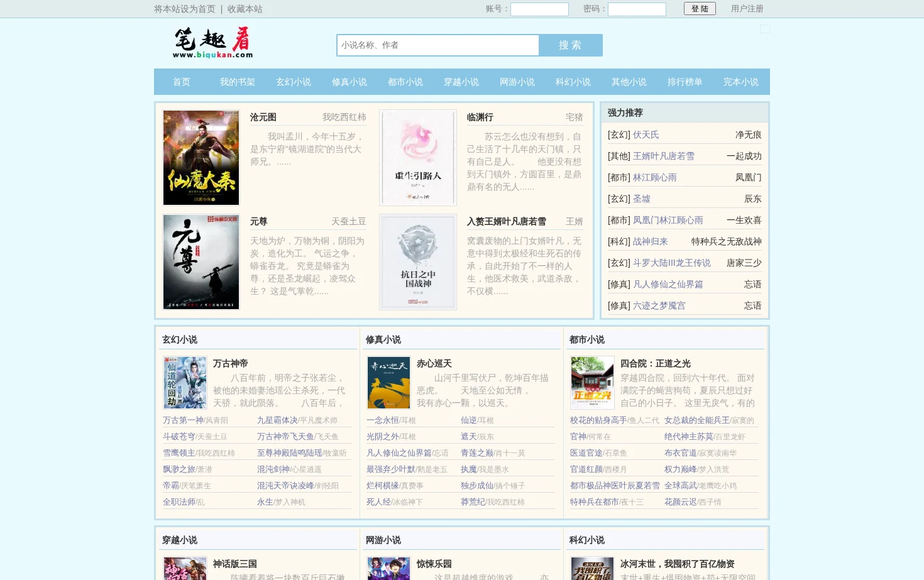Go to 首页 in navigation bar
This screenshot has width=924, height=580.
coord(182,82)
